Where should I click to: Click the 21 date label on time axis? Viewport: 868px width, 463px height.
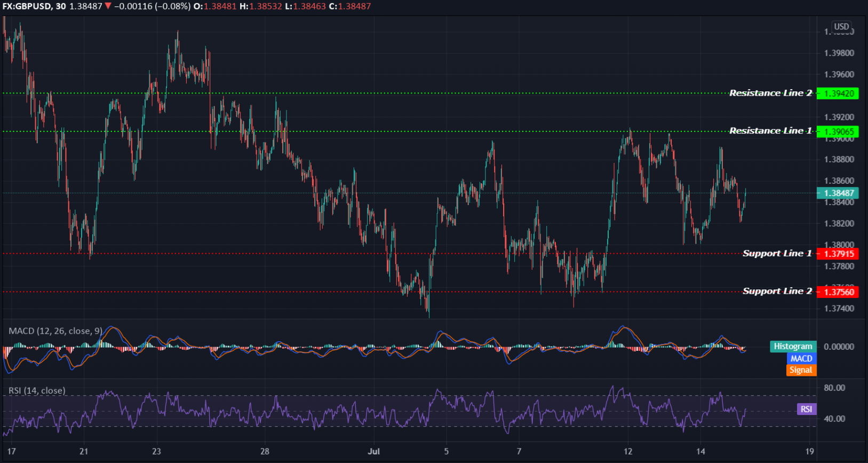click(x=84, y=452)
